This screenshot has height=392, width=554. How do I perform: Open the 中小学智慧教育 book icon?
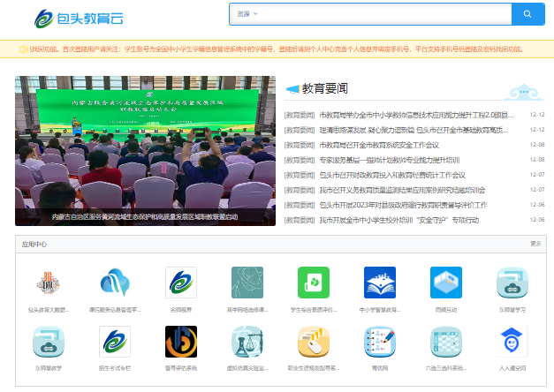tap(380, 283)
